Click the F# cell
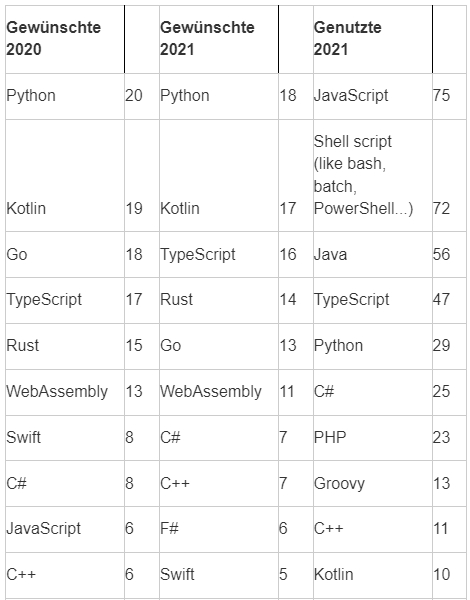470x600 pixels. 219,529
